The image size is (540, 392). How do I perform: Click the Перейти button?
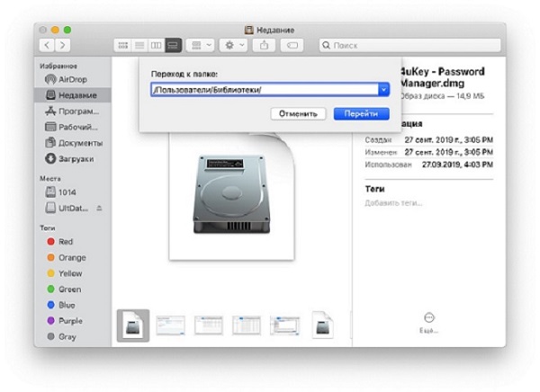click(361, 114)
